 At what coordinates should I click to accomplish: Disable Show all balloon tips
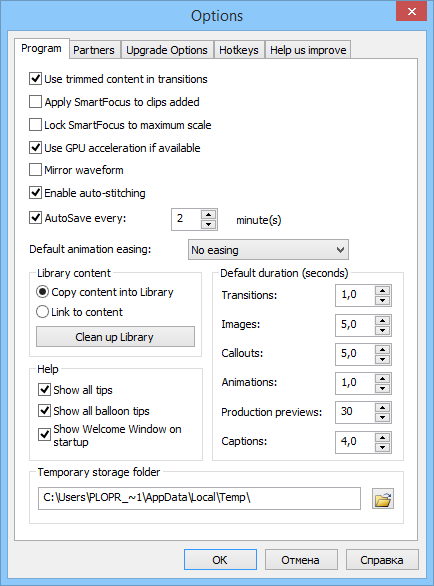click(x=44, y=411)
